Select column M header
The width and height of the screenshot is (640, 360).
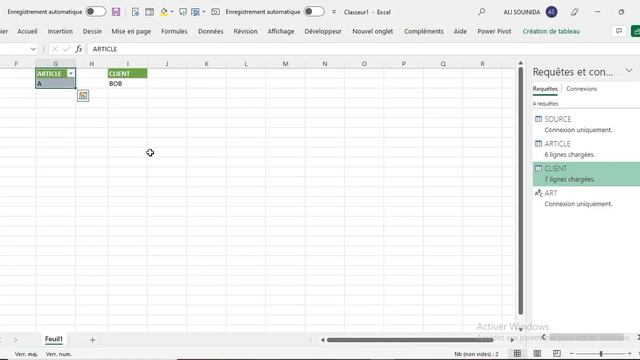[x=285, y=64]
